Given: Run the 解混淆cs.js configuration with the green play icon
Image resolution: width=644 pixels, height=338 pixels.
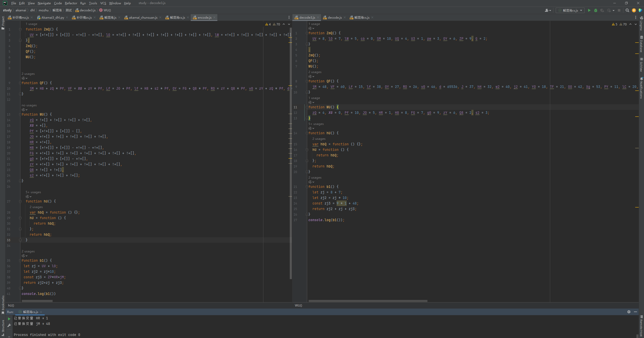Looking at the screenshot, I should point(589,10).
